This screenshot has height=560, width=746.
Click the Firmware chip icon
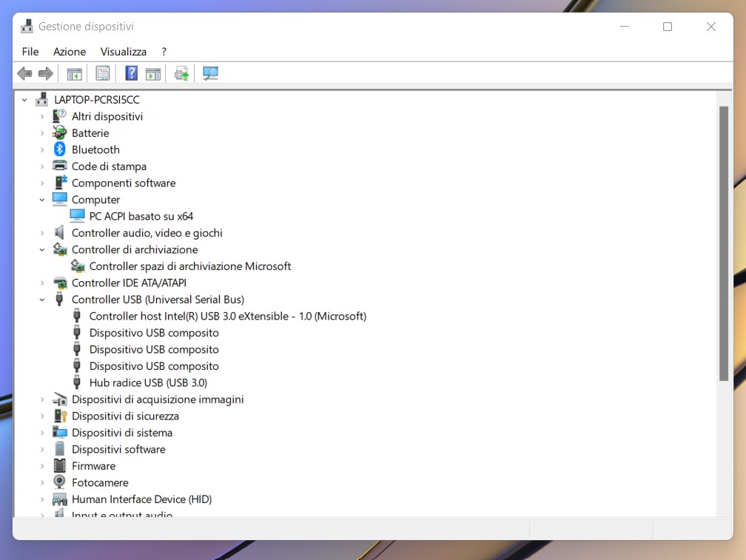click(59, 465)
